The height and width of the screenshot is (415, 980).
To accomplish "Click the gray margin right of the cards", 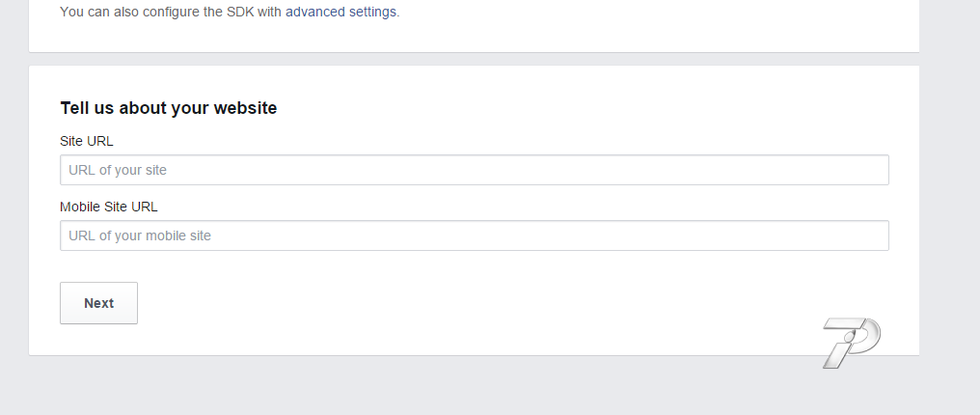I will 949,193.
